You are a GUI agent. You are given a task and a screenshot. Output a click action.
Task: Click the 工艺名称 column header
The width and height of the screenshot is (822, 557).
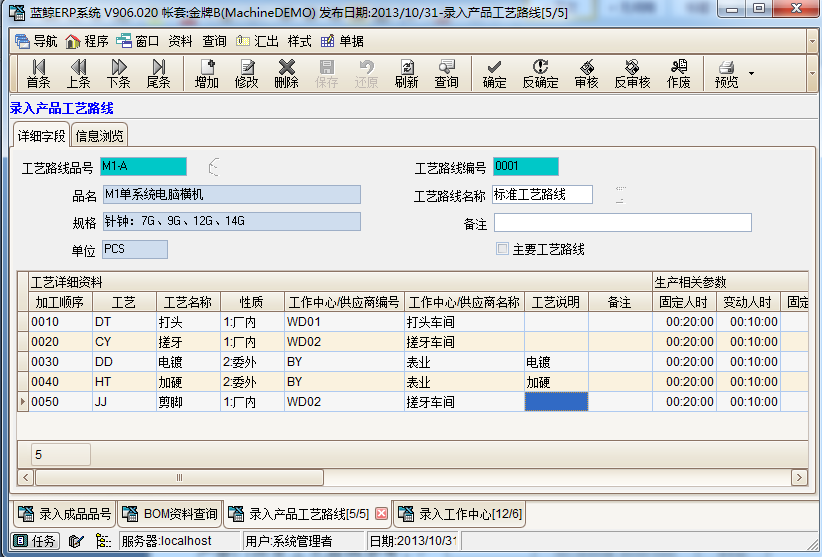[188, 302]
